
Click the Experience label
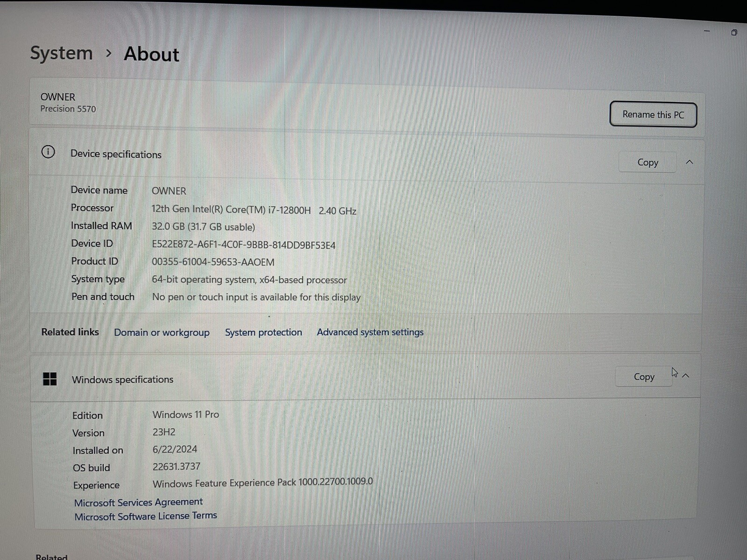(x=96, y=485)
